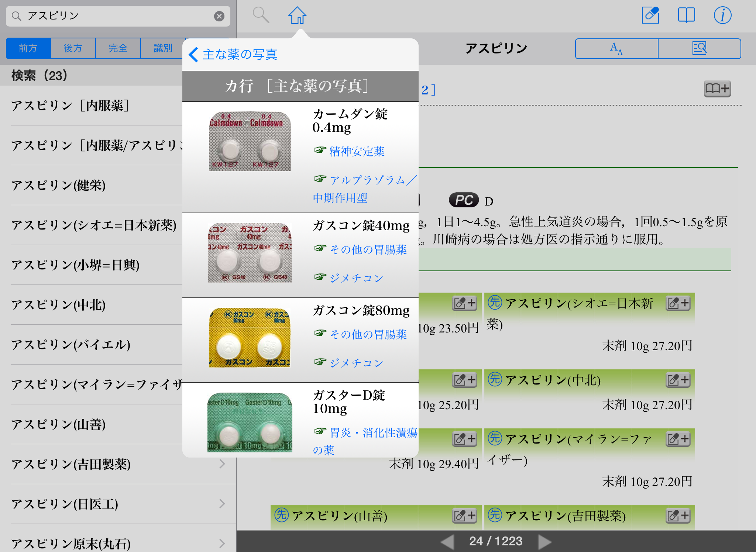Clear the アスピリン search field
Viewport: 756px width, 552px height.
point(219,16)
